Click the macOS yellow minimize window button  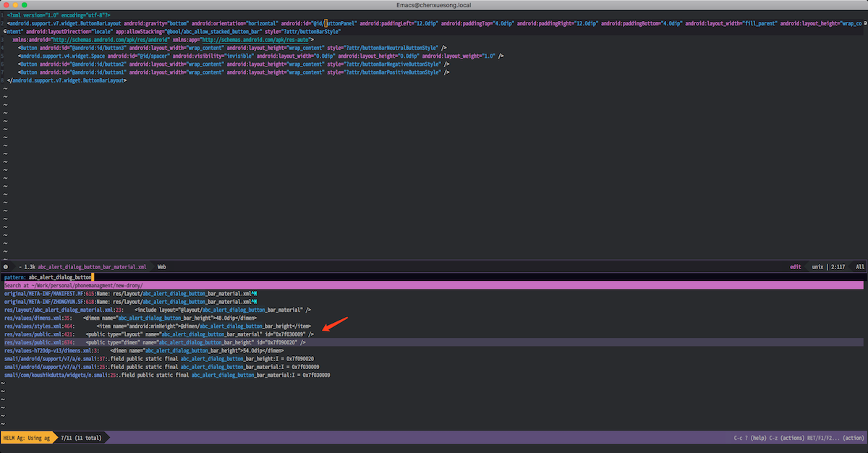click(14, 5)
